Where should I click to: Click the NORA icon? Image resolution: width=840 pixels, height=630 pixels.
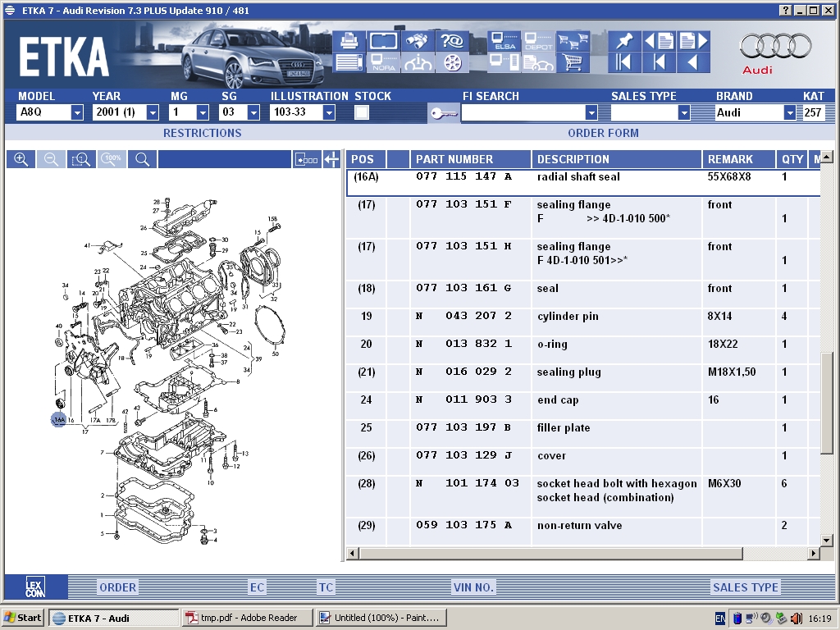pos(384,62)
